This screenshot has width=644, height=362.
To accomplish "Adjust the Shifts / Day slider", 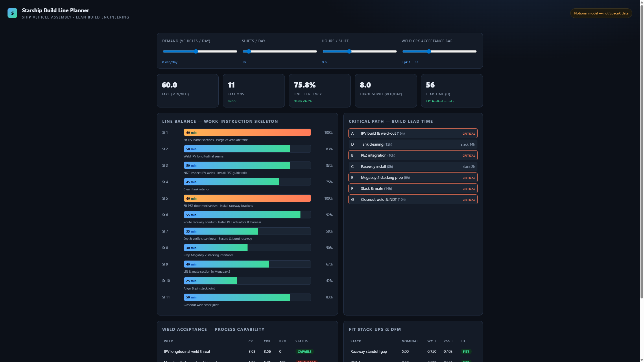I will click(x=280, y=51).
